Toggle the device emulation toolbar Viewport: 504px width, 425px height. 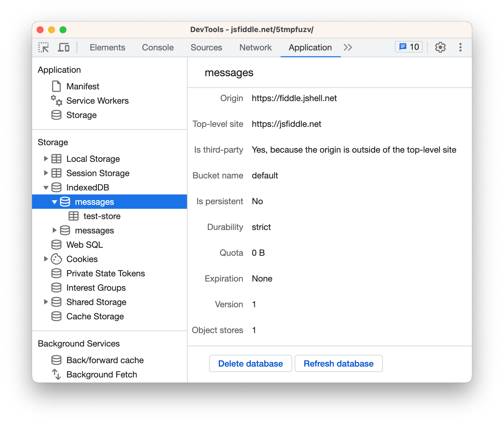[64, 47]
